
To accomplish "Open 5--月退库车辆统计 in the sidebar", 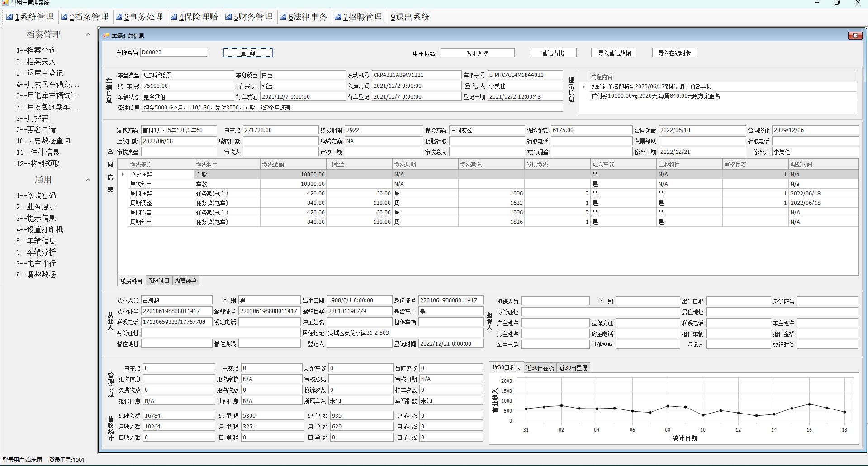I will click(47, 95).
